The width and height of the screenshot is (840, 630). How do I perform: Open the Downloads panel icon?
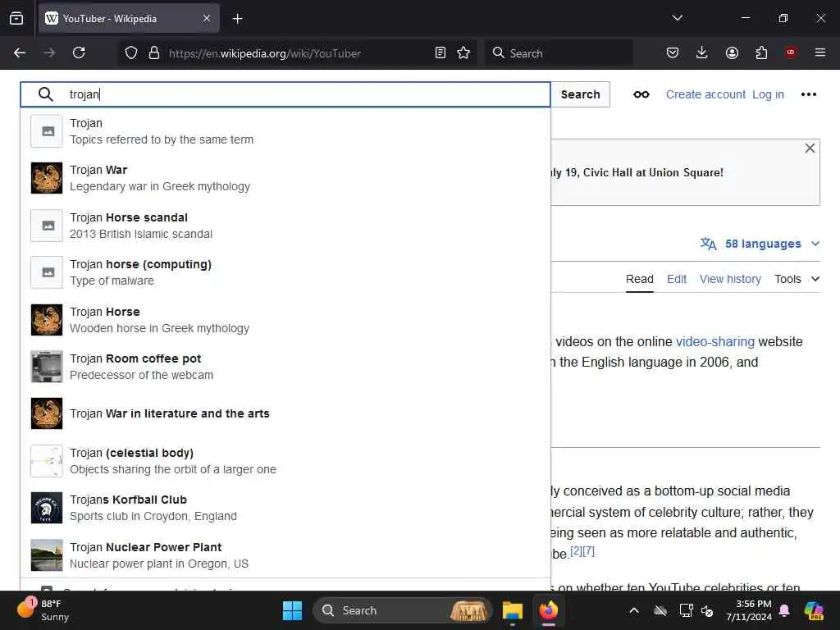(702, 52)
